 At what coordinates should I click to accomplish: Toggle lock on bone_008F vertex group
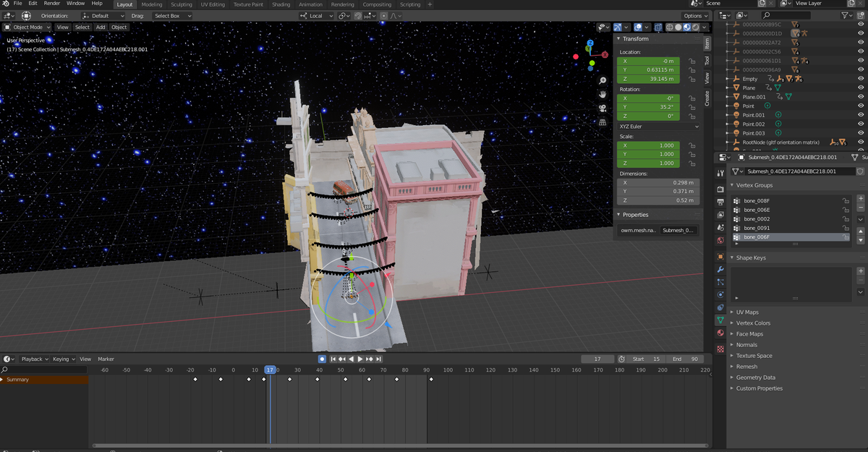[x=845, y=201]
